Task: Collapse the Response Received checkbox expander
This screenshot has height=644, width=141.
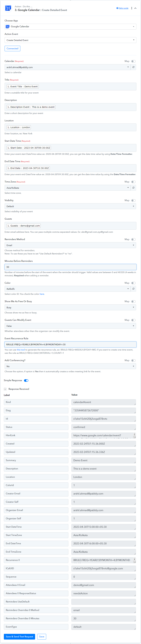Action: [x=5, y=389]
